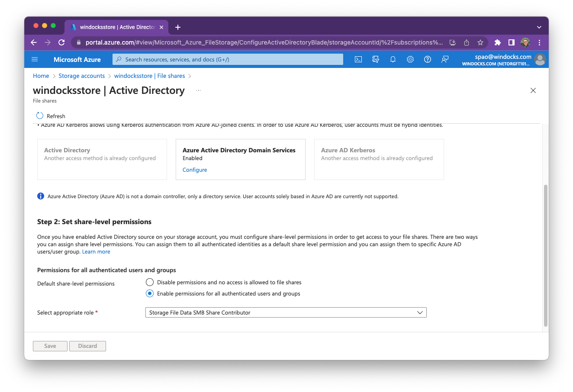
Task: Enable permissions for all authenticated users
Action: pyautogui.click(x=149, y=293)
